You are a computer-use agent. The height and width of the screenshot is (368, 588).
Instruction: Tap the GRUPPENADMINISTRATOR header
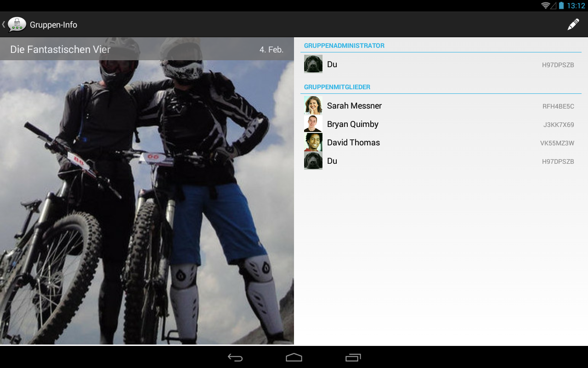(x=344, y=46)
